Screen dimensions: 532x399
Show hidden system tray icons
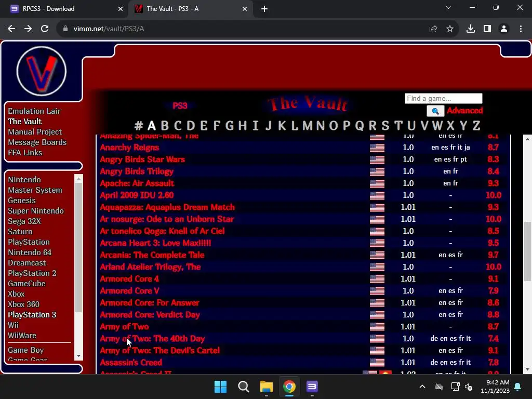point(422,387)
